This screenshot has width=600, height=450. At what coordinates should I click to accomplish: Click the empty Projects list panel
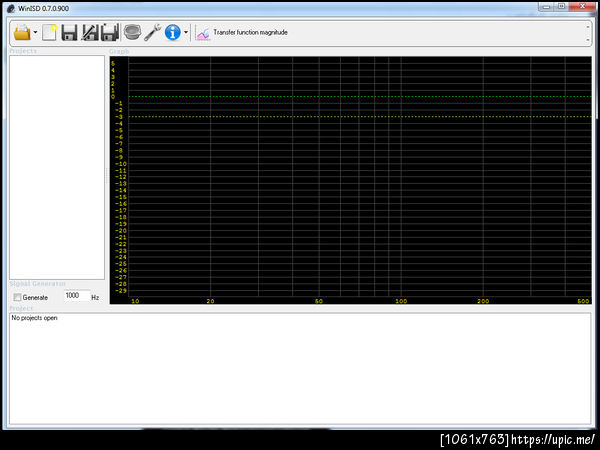click(x=57, y=167)
